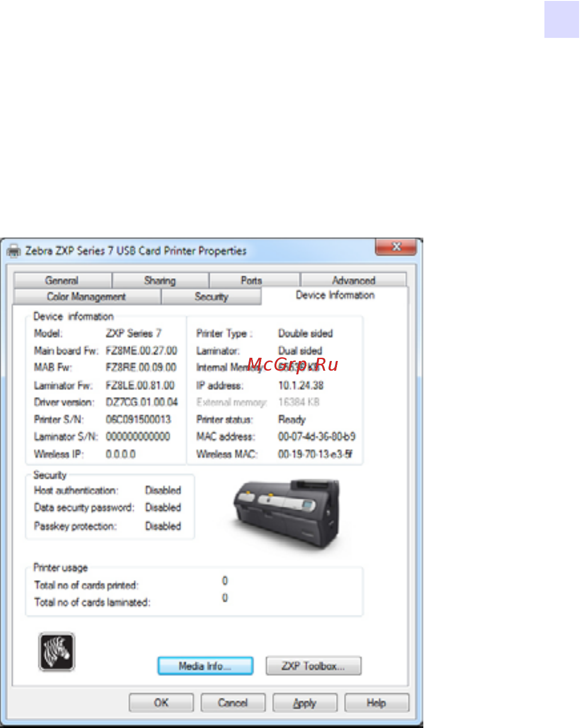Click the Total no of cards printed label
The height and width of the screenshot is (728, 580).
click(x=86, y=585)
